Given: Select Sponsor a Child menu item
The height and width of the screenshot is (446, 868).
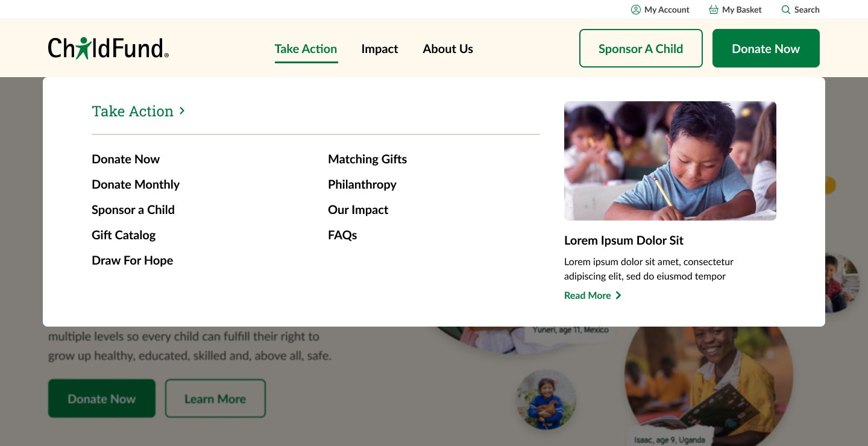Looking at the screenshot, I should [x=133, y=210].
